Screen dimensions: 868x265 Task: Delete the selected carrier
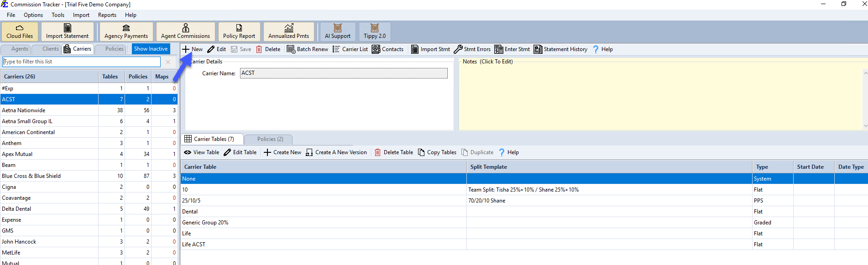click(268, 49)
